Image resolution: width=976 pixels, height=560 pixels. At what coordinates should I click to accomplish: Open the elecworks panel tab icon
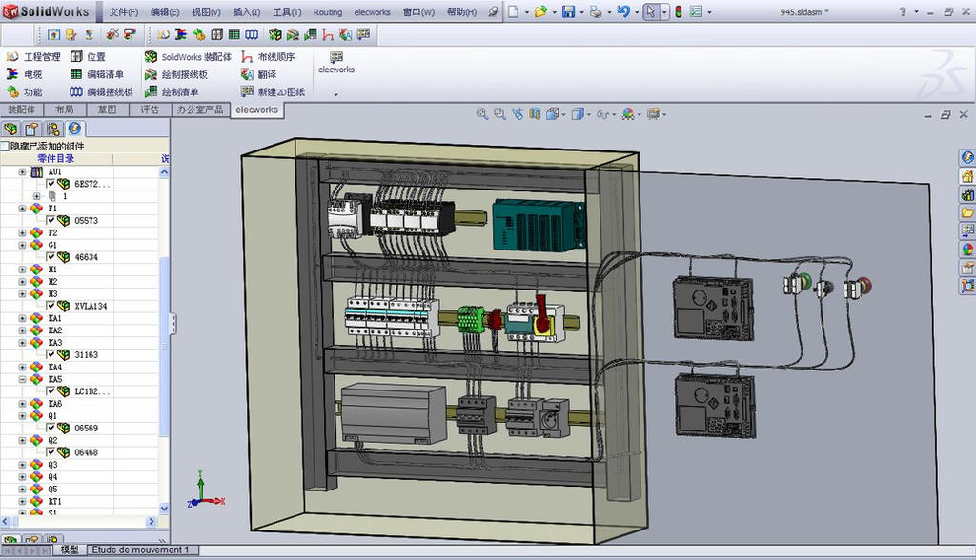point(74,129)
